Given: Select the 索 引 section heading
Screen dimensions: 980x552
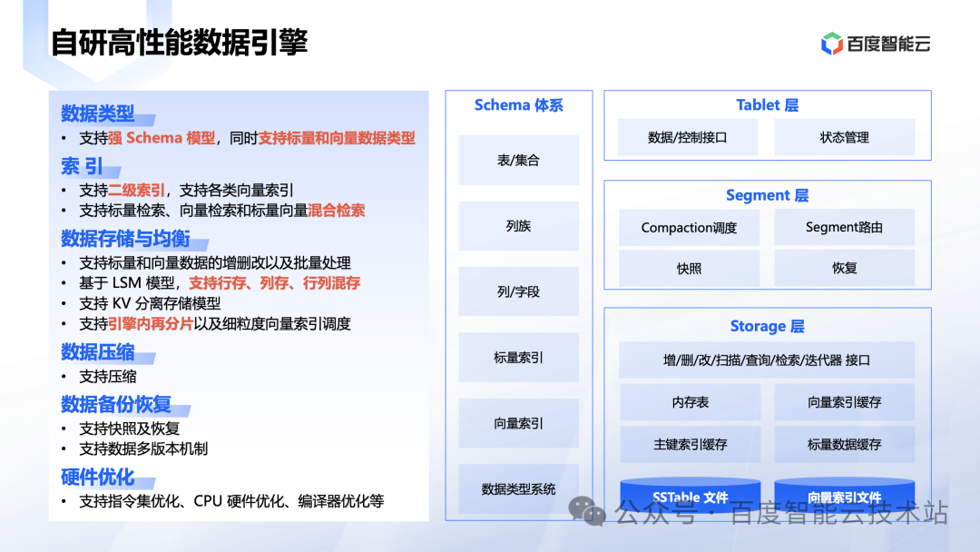Looking at the screenshot, I should coord(82,166).
